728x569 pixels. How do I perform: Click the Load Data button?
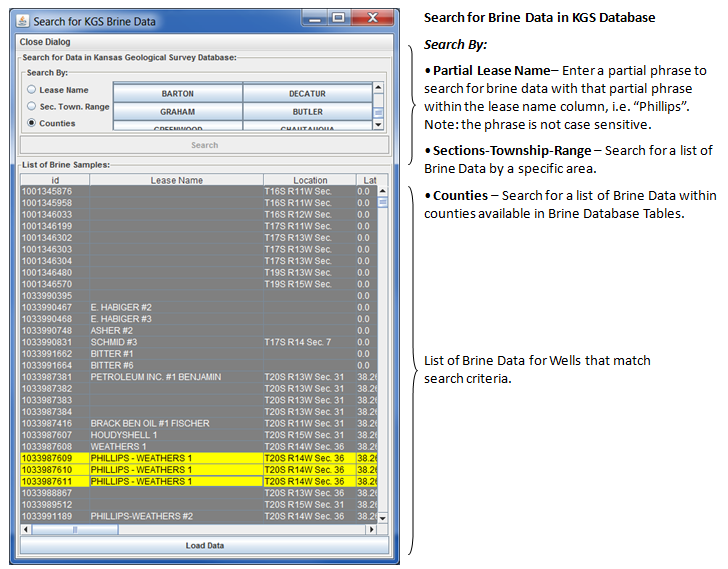click(204, 545)
